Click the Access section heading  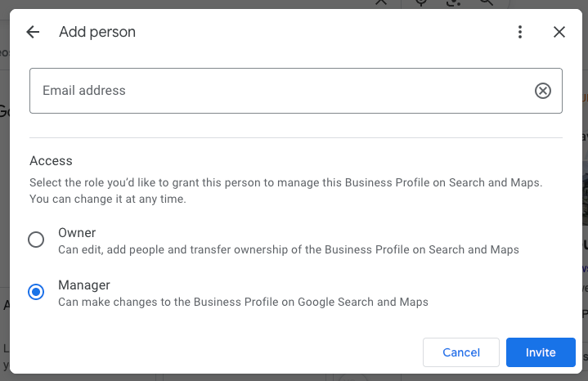pos(51,161)
